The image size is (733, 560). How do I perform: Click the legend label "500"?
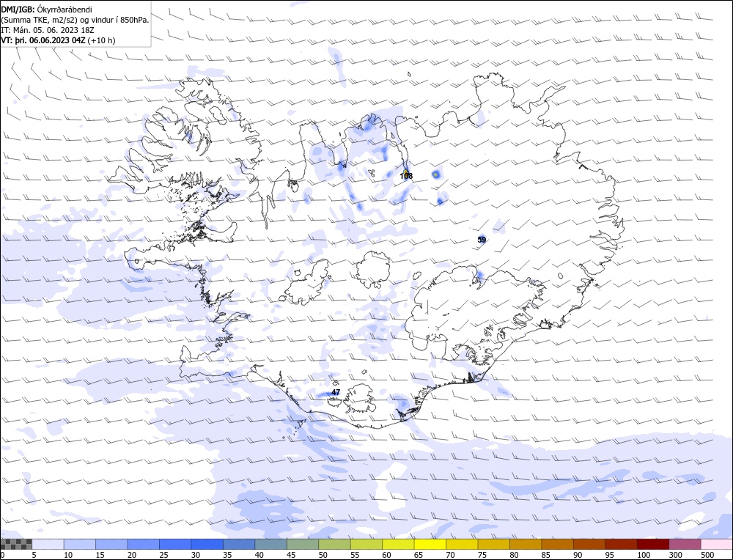coord(707,555)
